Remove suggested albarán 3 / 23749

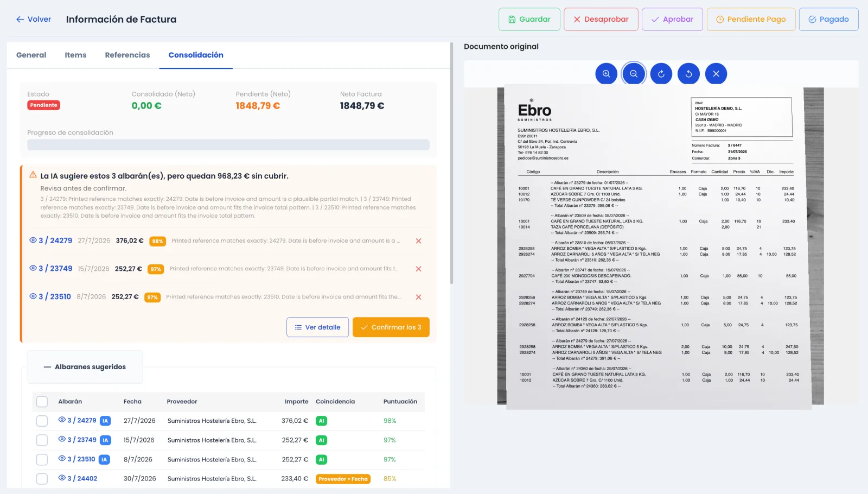pos(418,269)
